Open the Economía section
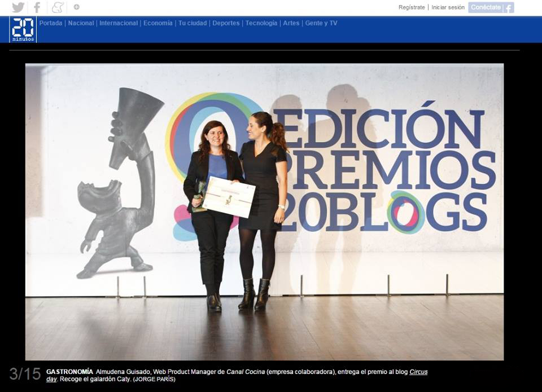The width and height of the screenshot is (542, 392). click(158, 23)
